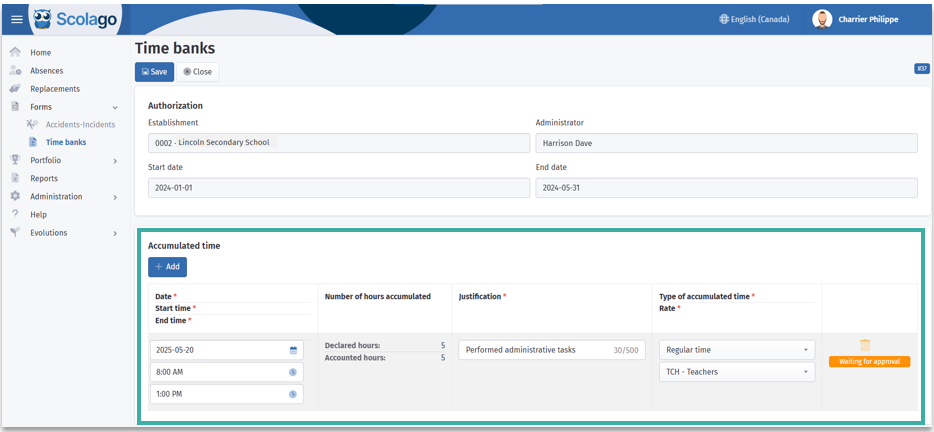Image resolution: width=934 pixels, height=432 pixels.
Task: Click the Time banks sidebar icon
Action: tap(33, 142)
